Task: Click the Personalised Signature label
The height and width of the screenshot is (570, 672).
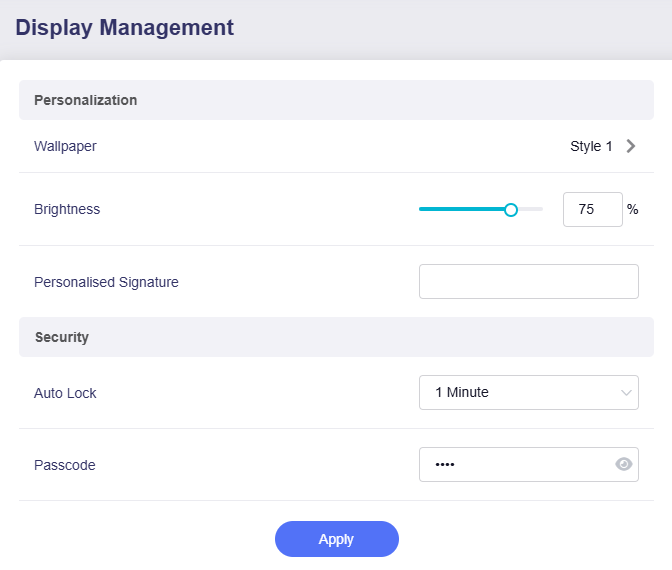Action: tap(106, 282)
